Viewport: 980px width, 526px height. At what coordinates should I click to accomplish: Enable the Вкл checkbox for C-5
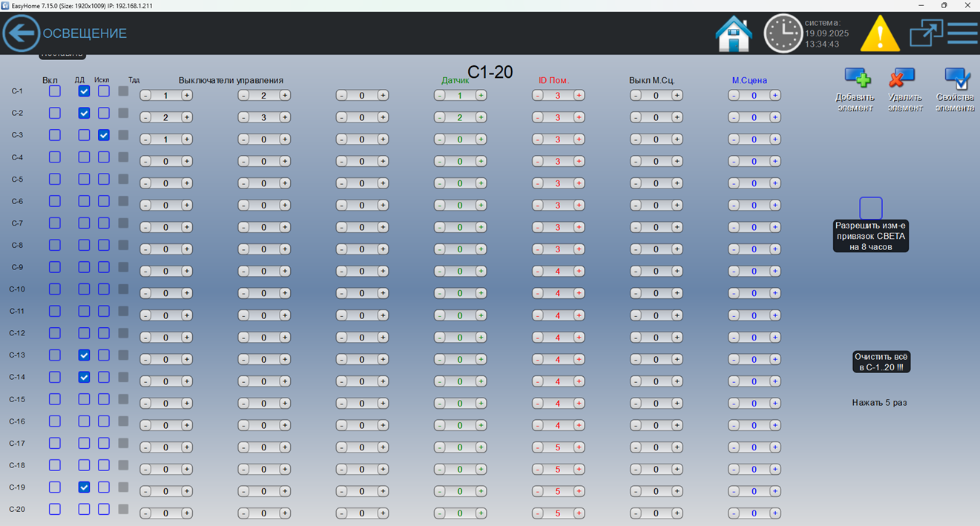point(55,179)
